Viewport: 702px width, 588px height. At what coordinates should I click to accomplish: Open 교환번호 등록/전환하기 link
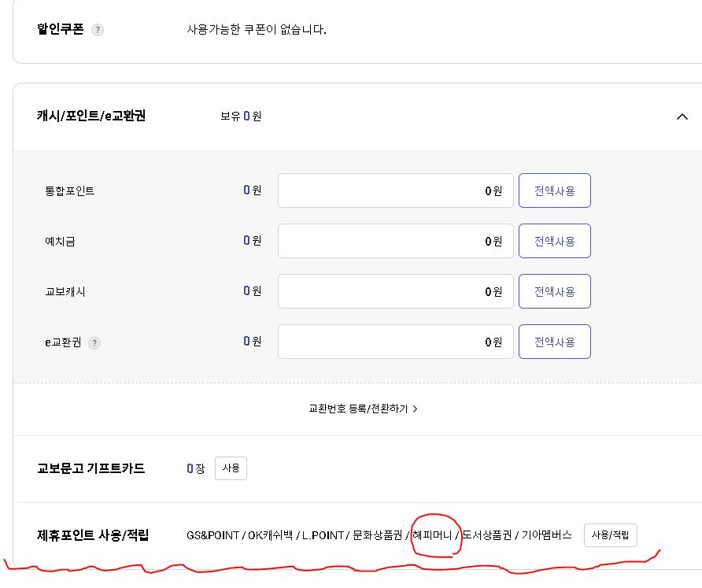[x=363, y=409]
